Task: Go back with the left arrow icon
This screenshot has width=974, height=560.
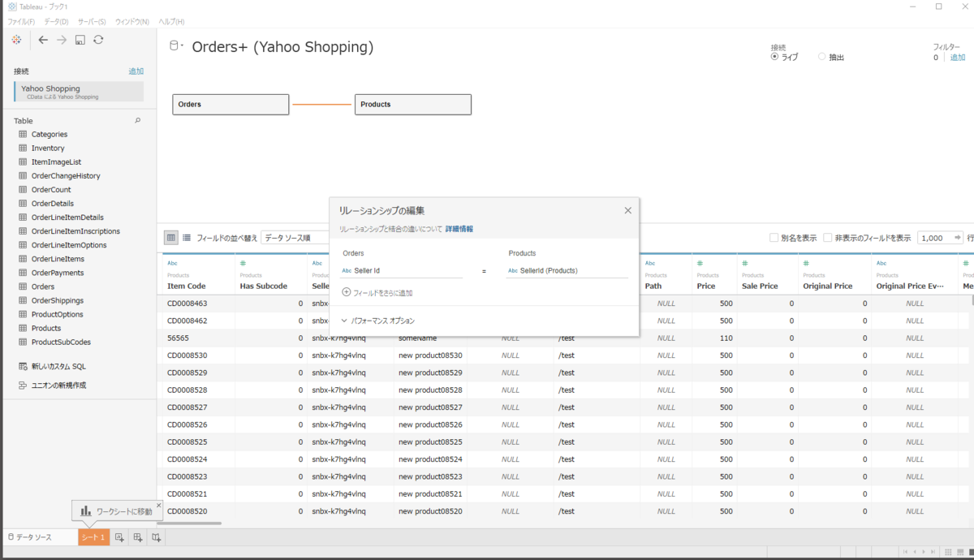Action: coord(43,40)
